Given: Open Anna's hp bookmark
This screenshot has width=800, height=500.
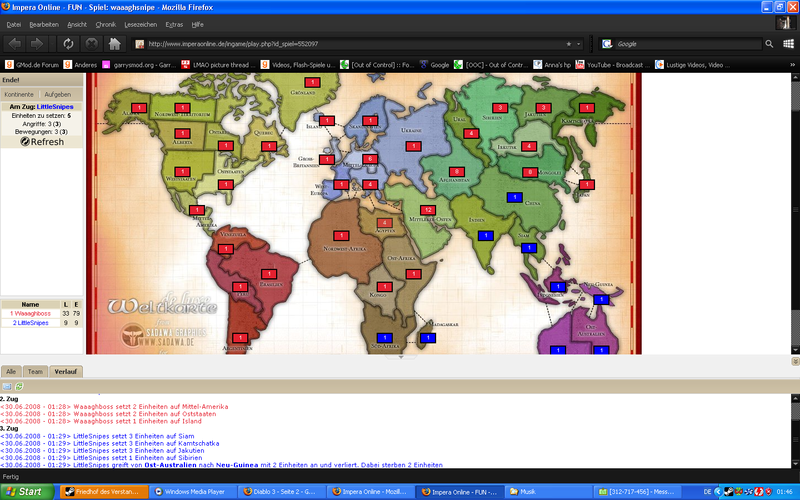Looking at the screenshot, I should click(552, 65).
